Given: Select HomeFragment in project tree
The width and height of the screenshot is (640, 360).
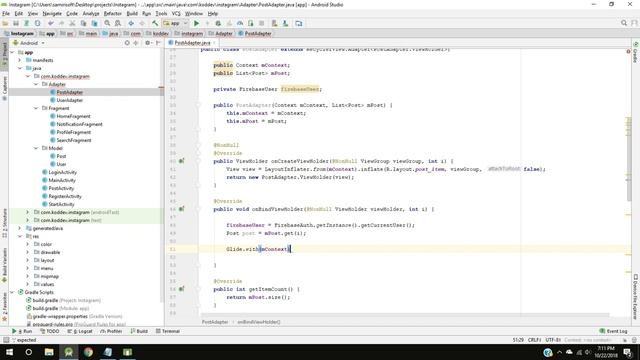Looking at the screenshot, I should (73, 116).
